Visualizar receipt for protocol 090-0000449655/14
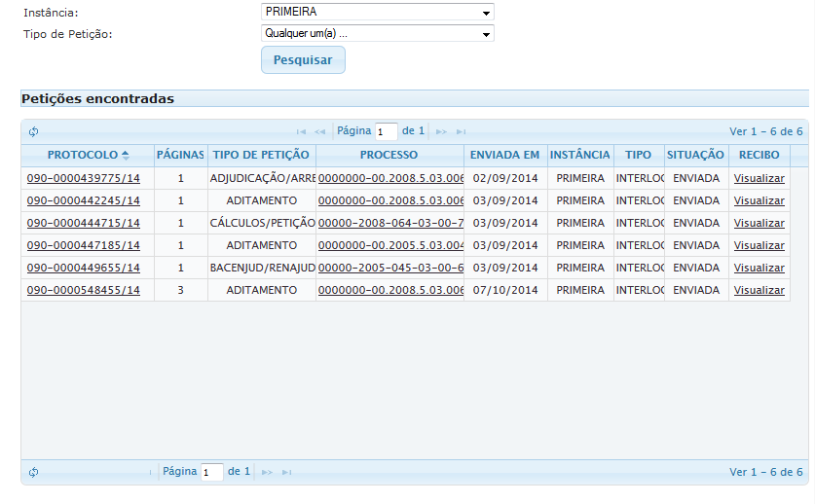The height and width of the screenshot is (504, 815). pos(759,268)
